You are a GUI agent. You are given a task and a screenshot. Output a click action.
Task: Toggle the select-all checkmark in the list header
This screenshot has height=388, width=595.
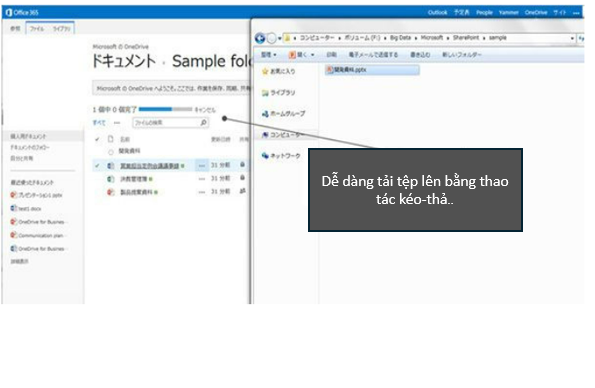[x=98, y=139]
